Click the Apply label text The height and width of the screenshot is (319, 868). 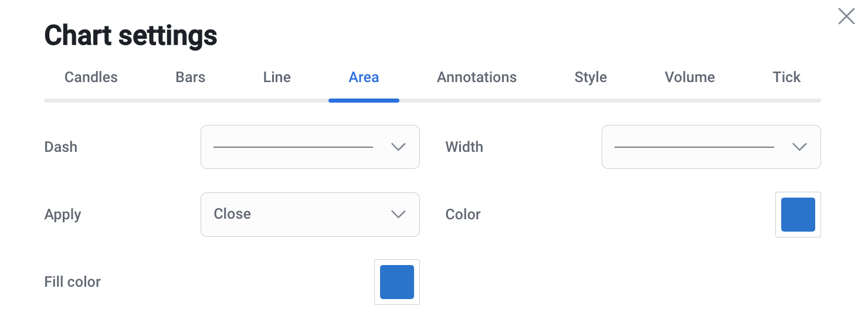[63, 215]
